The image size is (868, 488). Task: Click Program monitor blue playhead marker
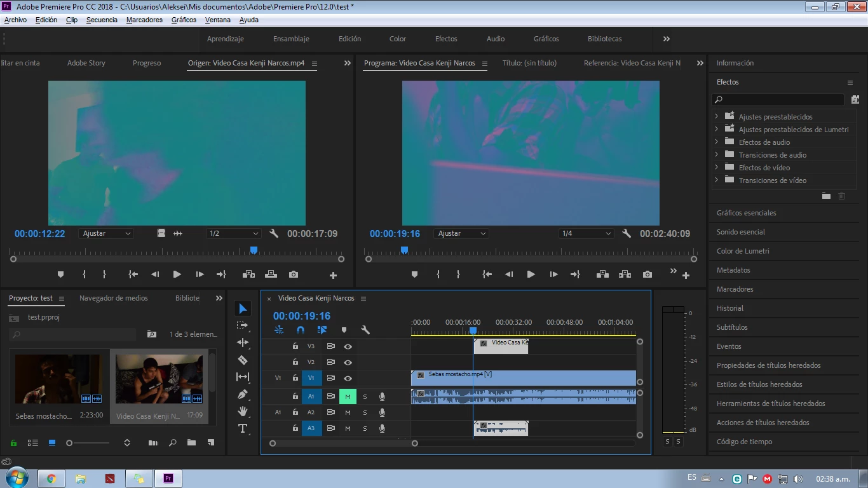point(404,250)
